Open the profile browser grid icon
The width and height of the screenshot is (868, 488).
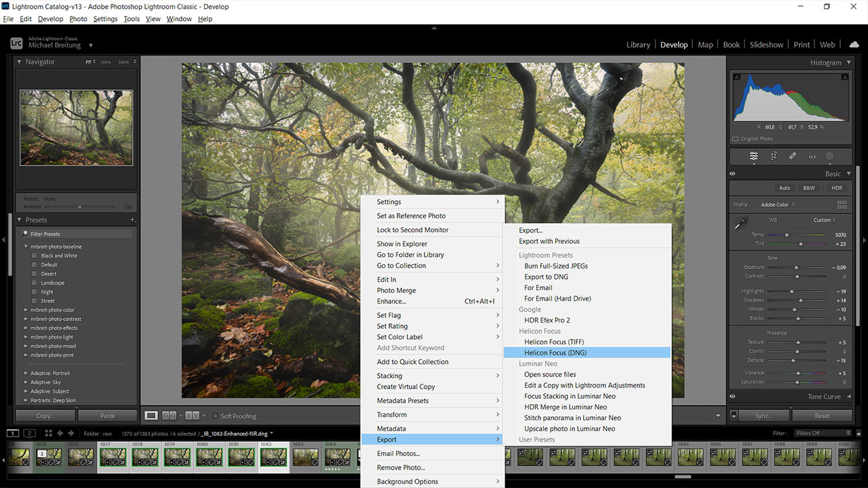(x=842, y=205)
